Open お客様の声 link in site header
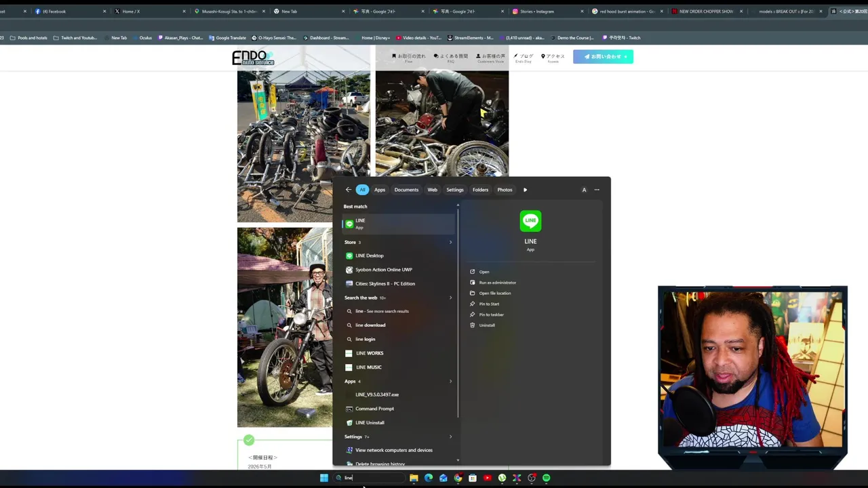Viewport: 868px width, 488px height. pos(491,58)
